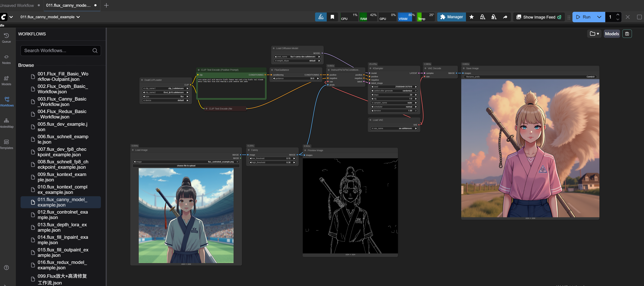Click the star favorites icon
The width and height of the screenshot is (644, 286).
tap(472, 17)
